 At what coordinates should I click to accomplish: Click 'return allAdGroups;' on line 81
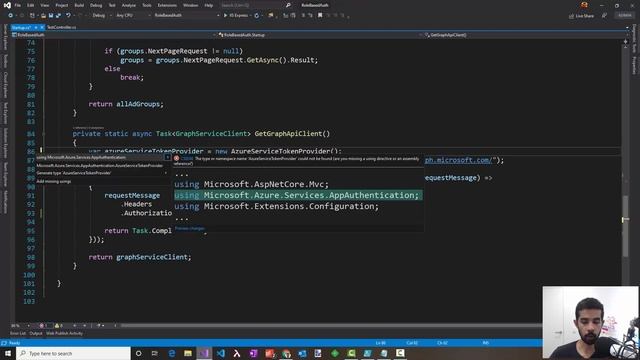point(126,104)
